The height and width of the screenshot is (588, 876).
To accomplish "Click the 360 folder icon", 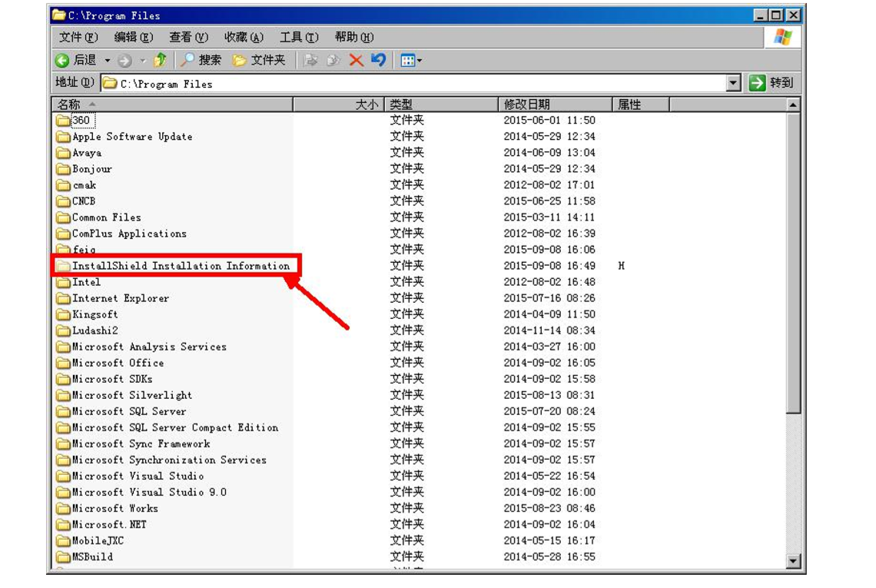I will [63, 120].
